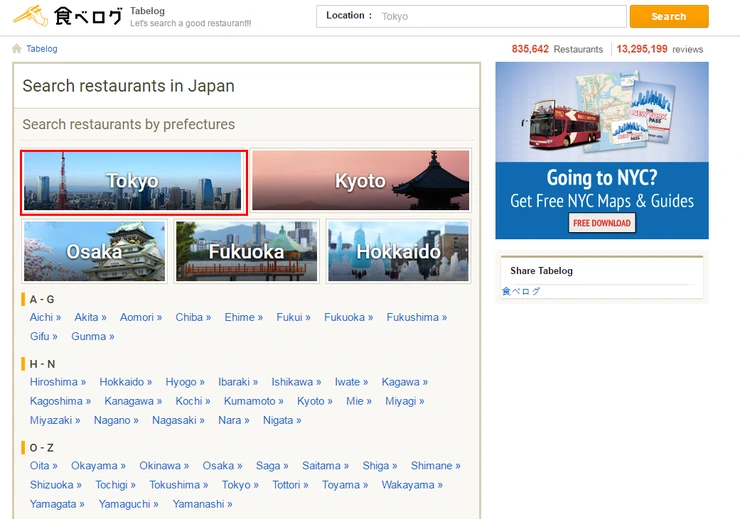Screen dimensions: 740x519
Task: Open the Hiroshima prefecture link
Action: 58,382
